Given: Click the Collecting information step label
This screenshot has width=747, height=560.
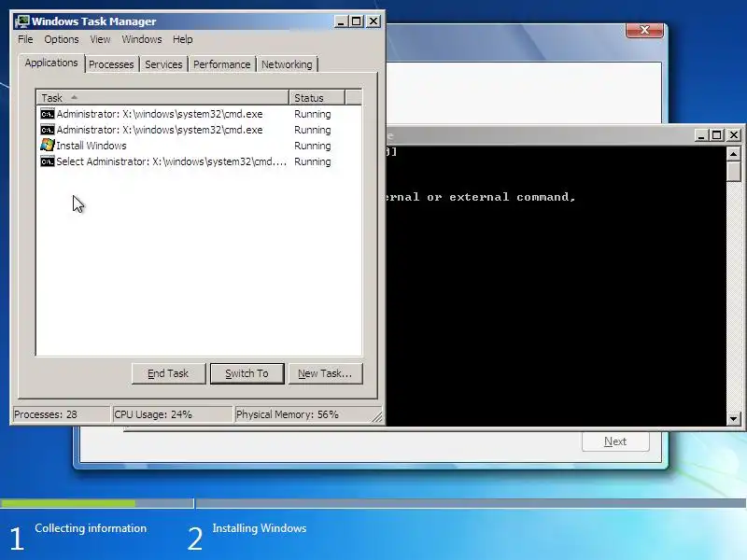Looking at the screenshot, I should (x=91, y=528).
